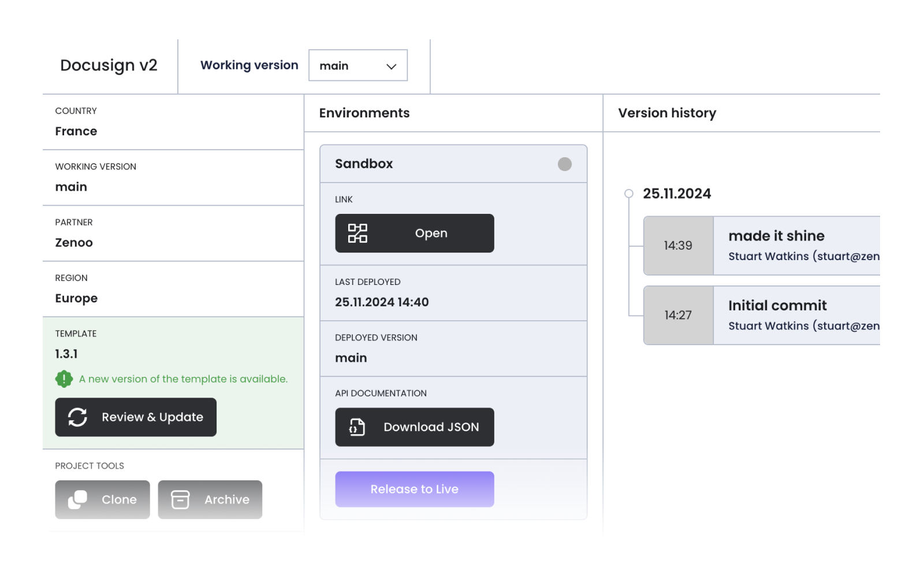924x578 pixels.
Task: Download the API documentation JSON
Action: pos(414,427)
